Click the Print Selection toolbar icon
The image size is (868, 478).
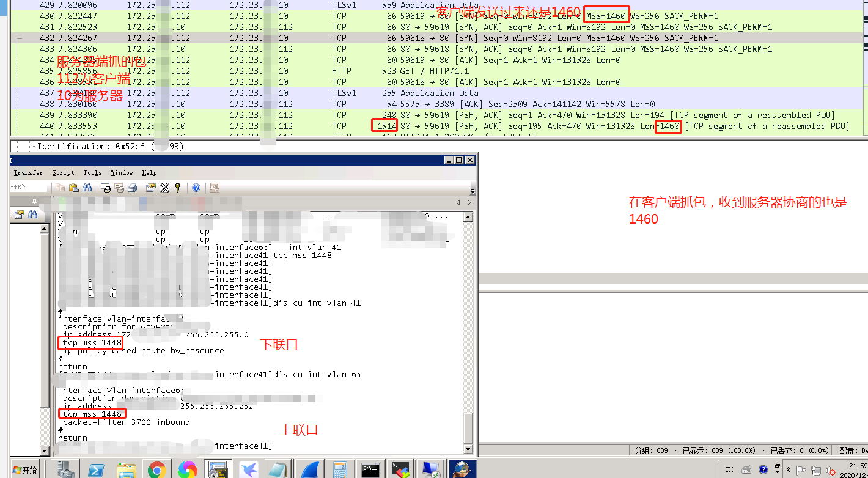click(x=119, y=188)
